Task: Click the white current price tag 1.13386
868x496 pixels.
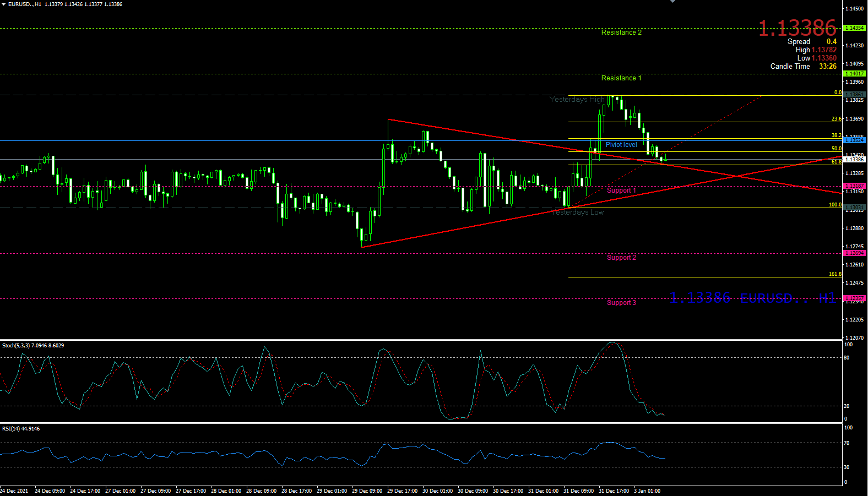Action: (854, 160)
